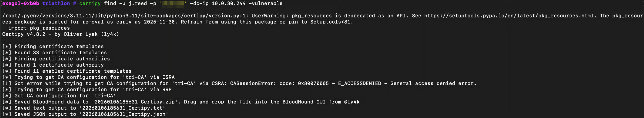Click the blurred password in the command
Screen dimensions: 644x118
tap(173, 3)
